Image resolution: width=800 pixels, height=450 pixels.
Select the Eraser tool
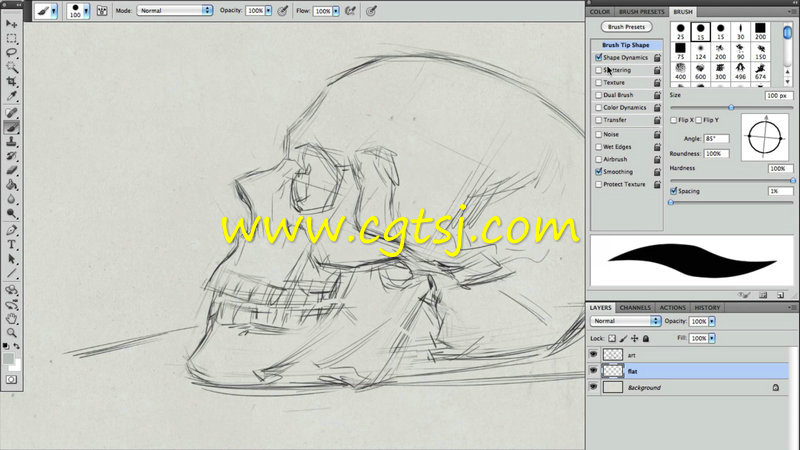(11, 170)
